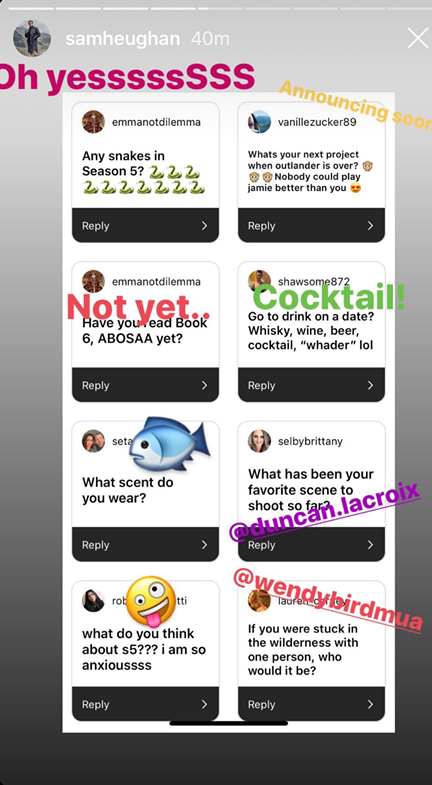Open vanillezucker89's avatar
This screenshot has height=785, width=432.
tap(259, 122)
